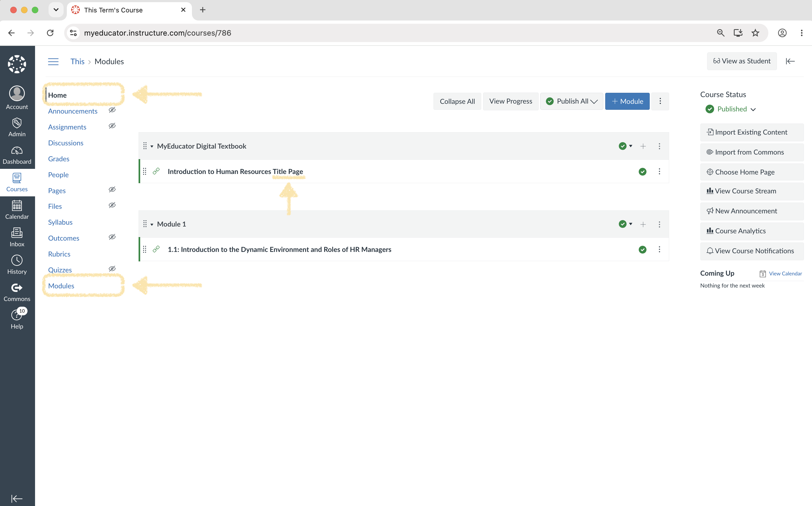Click the View Progress button
The image size is (812, 506).
click(x=510, y=101)
